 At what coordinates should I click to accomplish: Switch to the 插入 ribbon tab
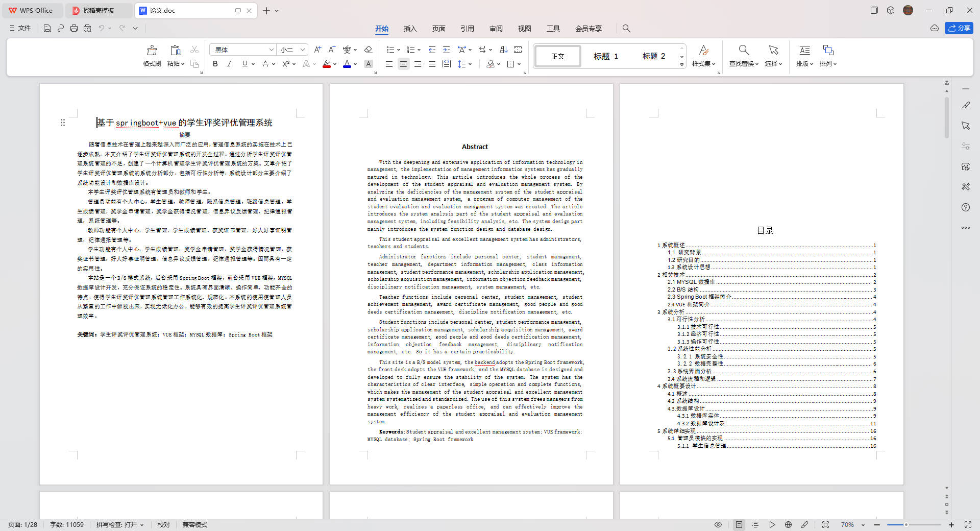(410, 29)
